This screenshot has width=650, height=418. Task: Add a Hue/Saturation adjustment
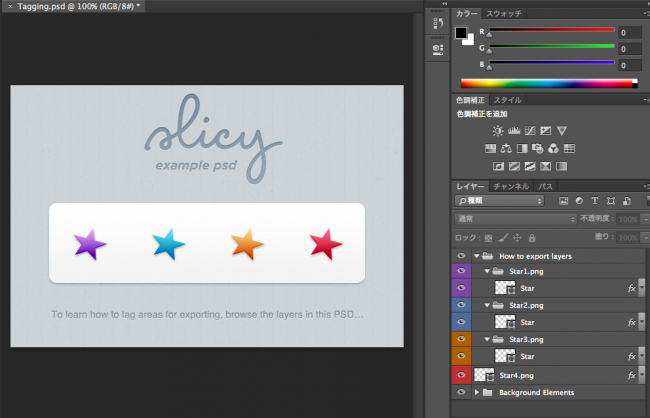pyautogui.click(x=490, y=148)
